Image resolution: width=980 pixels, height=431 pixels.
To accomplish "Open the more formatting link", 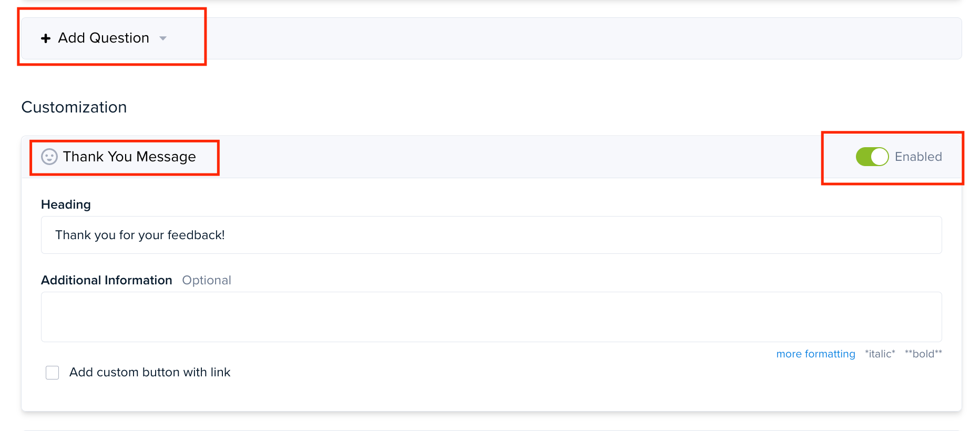I will tap(815, 354).
